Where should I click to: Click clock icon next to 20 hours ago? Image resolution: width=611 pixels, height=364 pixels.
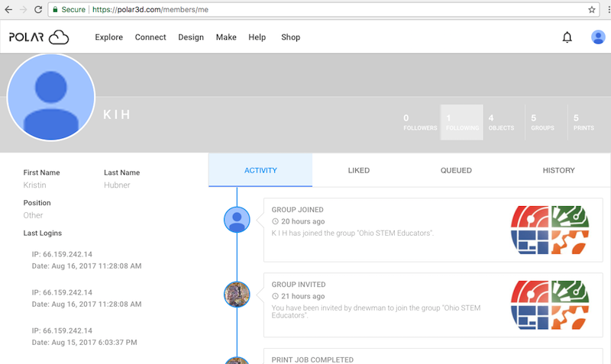(275, 221)
